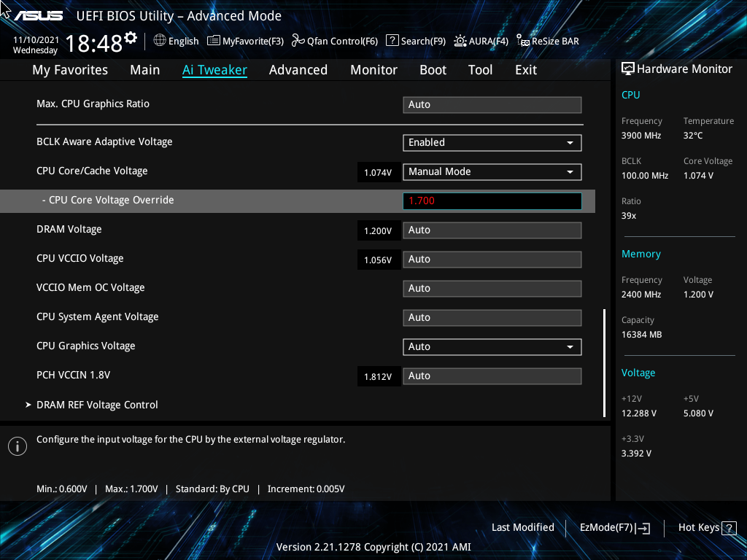Click the Last Modified button
747x560 pixels.
[522, 528]
